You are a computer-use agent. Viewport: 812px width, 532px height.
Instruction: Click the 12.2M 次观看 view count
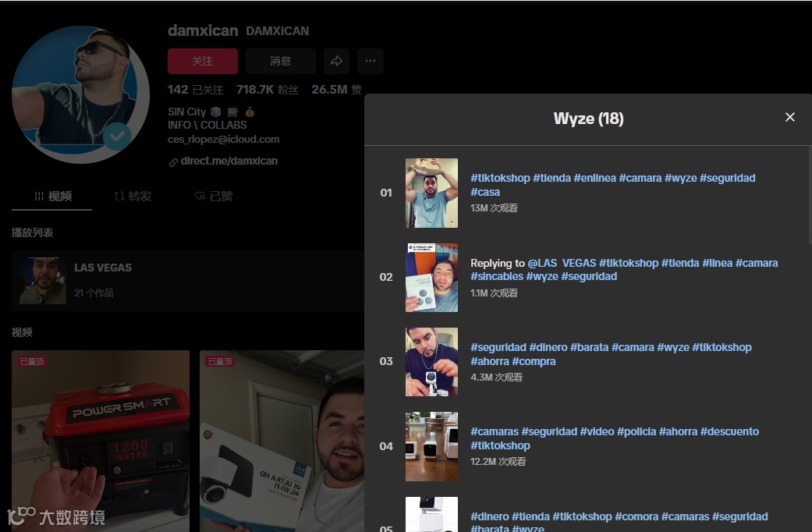tap(498, 462)
